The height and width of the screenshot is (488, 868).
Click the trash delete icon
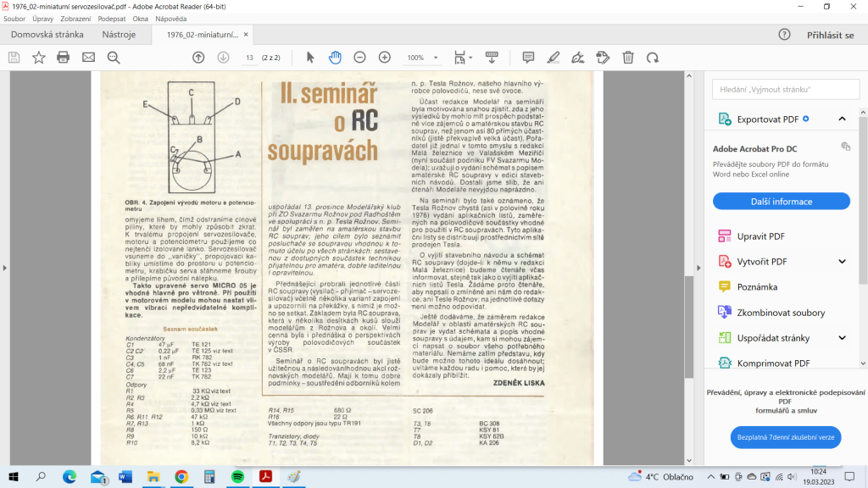coord(628,58)
